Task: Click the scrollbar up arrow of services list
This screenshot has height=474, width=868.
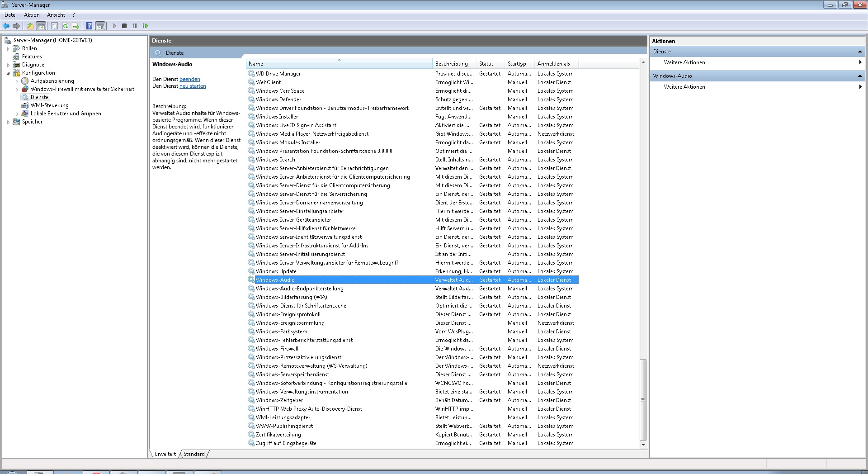Action: coord(643,62)
